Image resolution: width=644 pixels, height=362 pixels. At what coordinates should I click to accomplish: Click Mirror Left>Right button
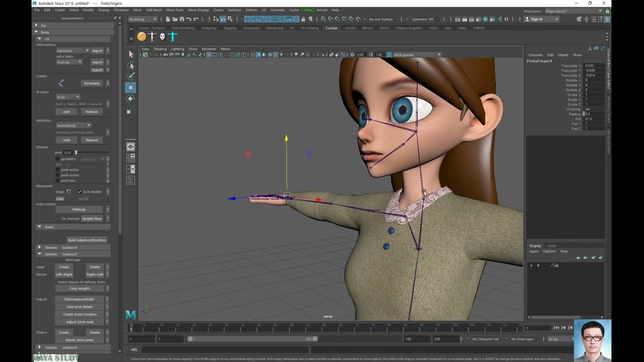pos(64,275)
